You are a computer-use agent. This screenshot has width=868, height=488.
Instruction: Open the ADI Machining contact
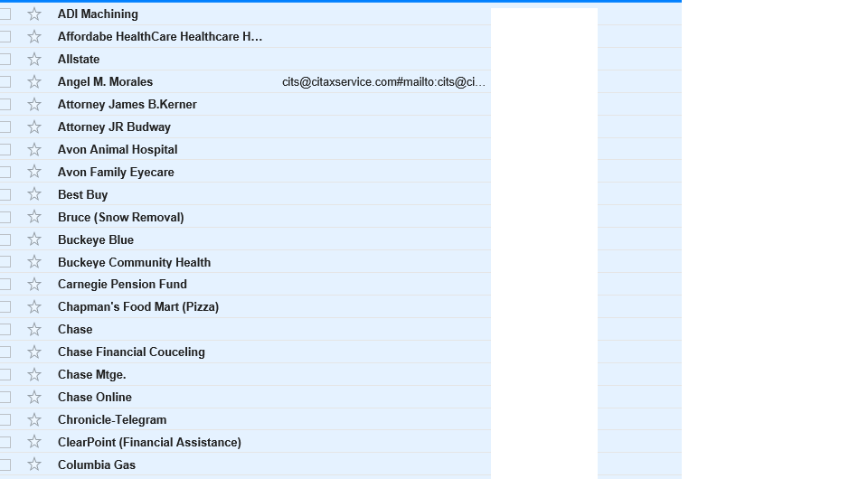pos(98,14)
